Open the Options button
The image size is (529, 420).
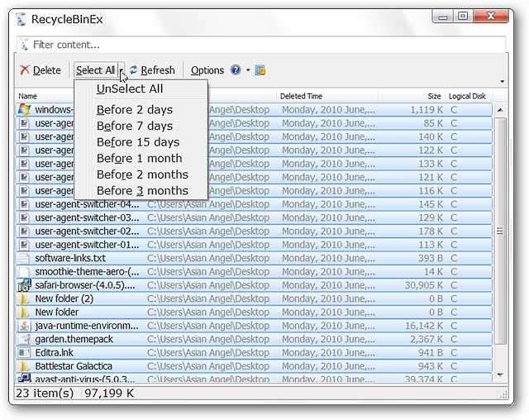[x=207, y=70]
